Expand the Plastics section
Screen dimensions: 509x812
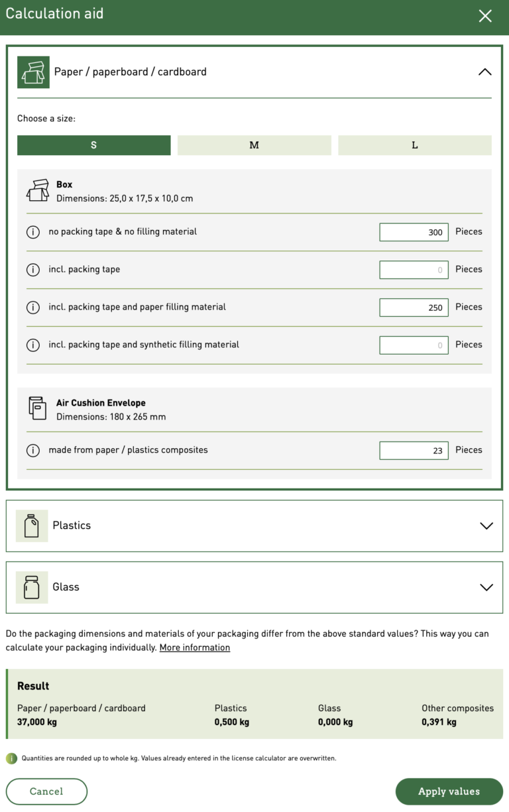486,526
